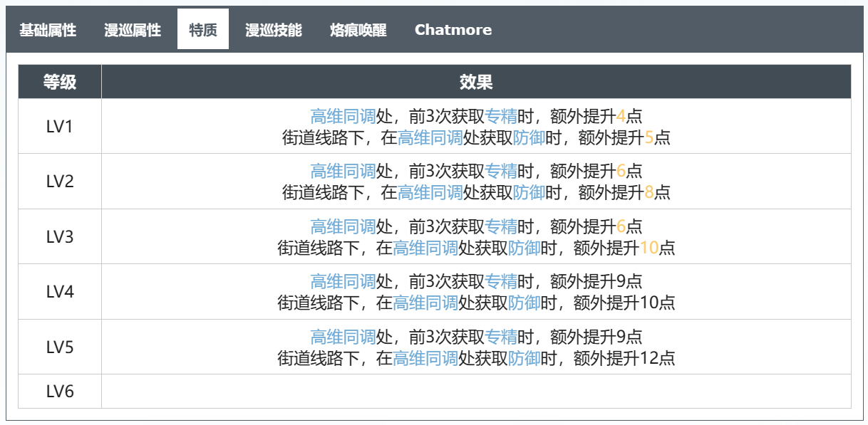Click the 防御 link in LV1 row
The height and width of the screenshot is (425, 868).
tap(529, 137)
